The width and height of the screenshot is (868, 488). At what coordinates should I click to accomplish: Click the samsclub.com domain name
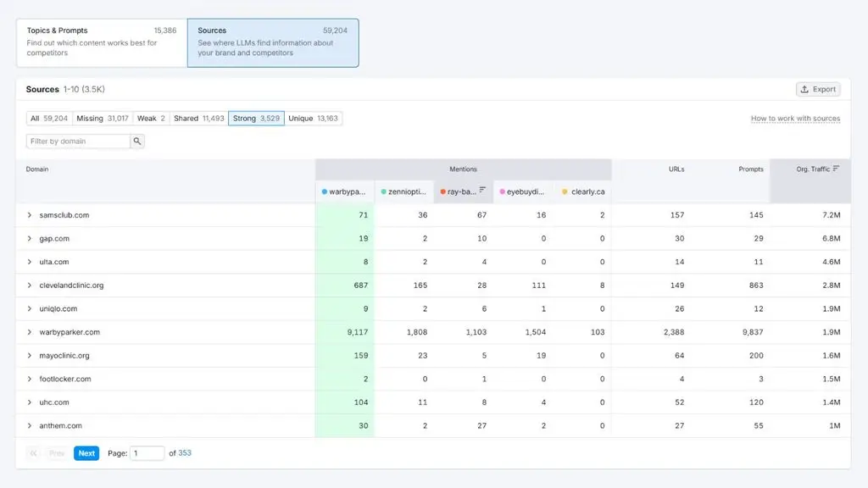click(x=64, y=215)
